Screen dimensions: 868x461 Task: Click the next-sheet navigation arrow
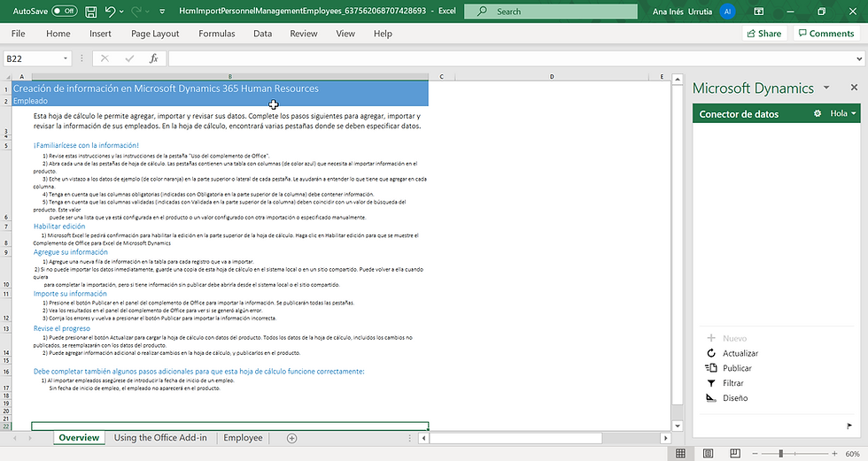[x=30, y=438]
